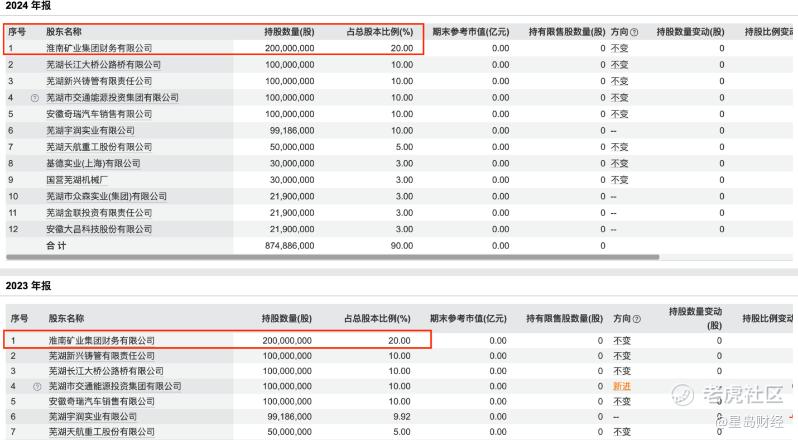Select 基德实业(上海)有限公司 shareholder row
This screenshot has height=440, width=798.
click(93, 163)
